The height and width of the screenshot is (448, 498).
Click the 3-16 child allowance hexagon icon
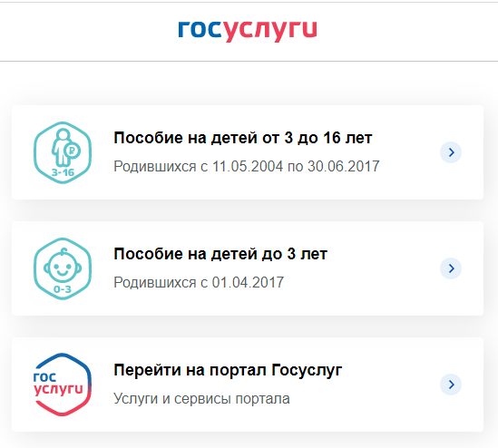pyautogui.click(x=63, y=152)
